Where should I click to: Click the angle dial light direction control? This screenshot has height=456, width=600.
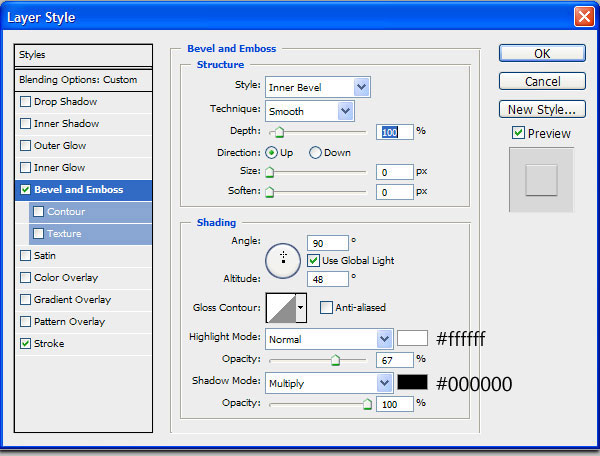pyautogui.click(x=283, y=261)
